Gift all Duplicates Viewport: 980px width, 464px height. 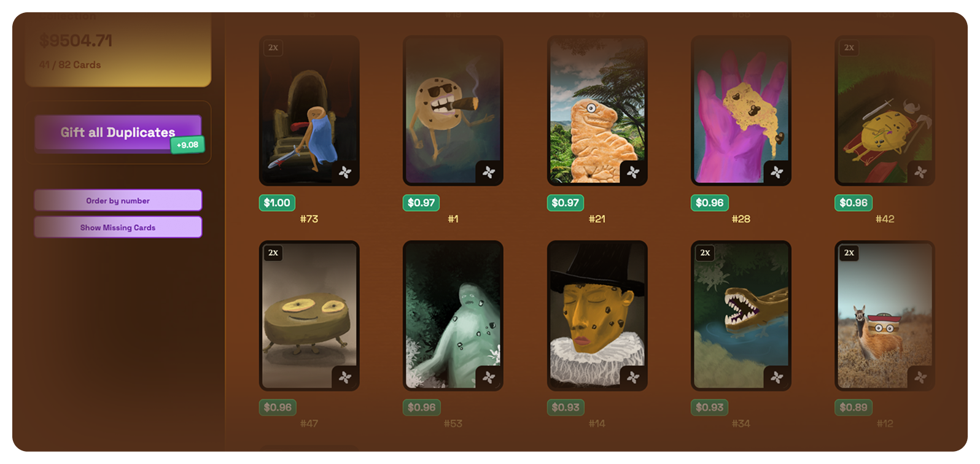coord(118,133)
